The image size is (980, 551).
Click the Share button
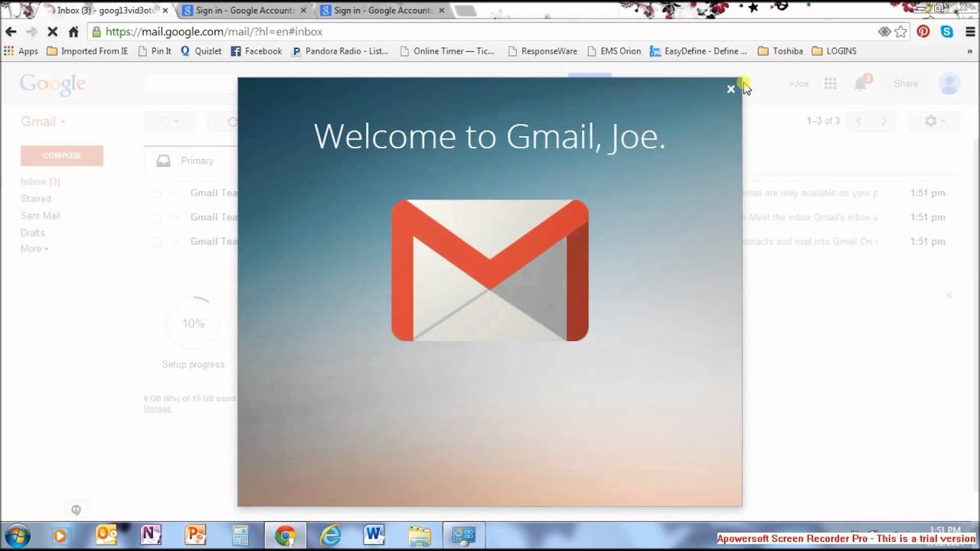[906, 84]
